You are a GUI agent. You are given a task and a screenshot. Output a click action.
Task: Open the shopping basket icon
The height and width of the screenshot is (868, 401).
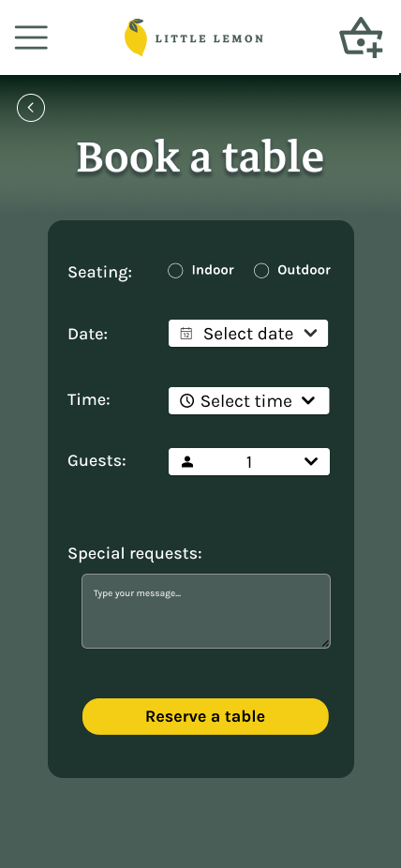[x=361, y=37]
